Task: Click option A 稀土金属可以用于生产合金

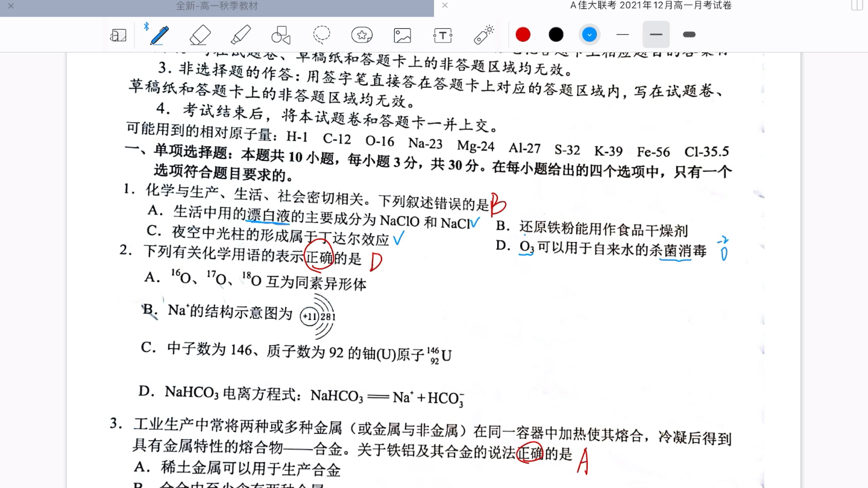Action: [x=237, y=469]
